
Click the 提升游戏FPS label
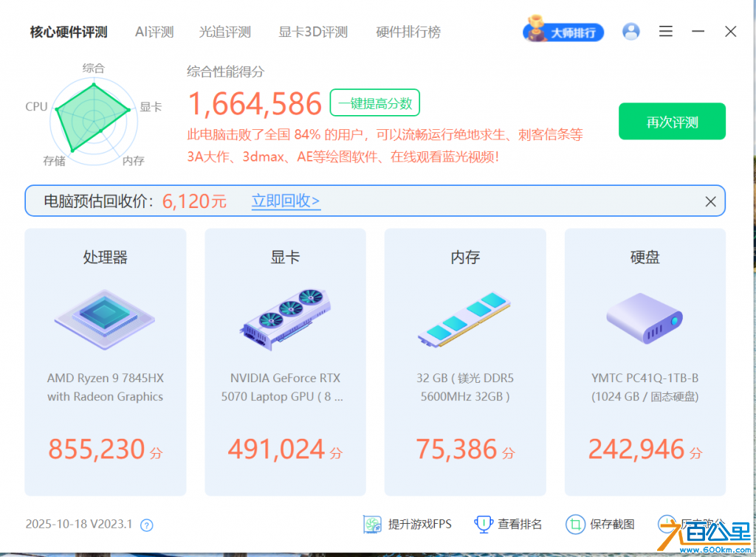tap(420, 525)
